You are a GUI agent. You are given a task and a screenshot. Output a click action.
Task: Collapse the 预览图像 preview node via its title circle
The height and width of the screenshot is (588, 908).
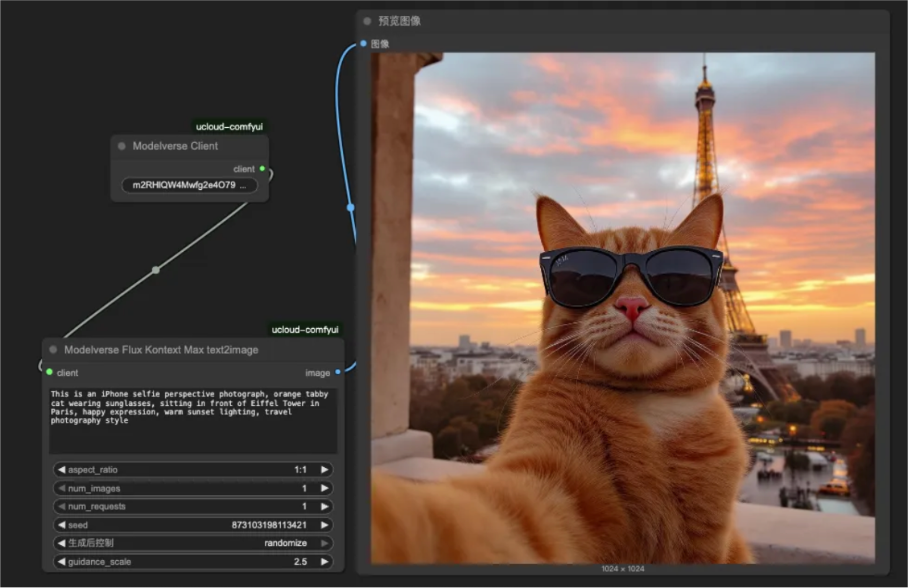(x=366, y=21)
